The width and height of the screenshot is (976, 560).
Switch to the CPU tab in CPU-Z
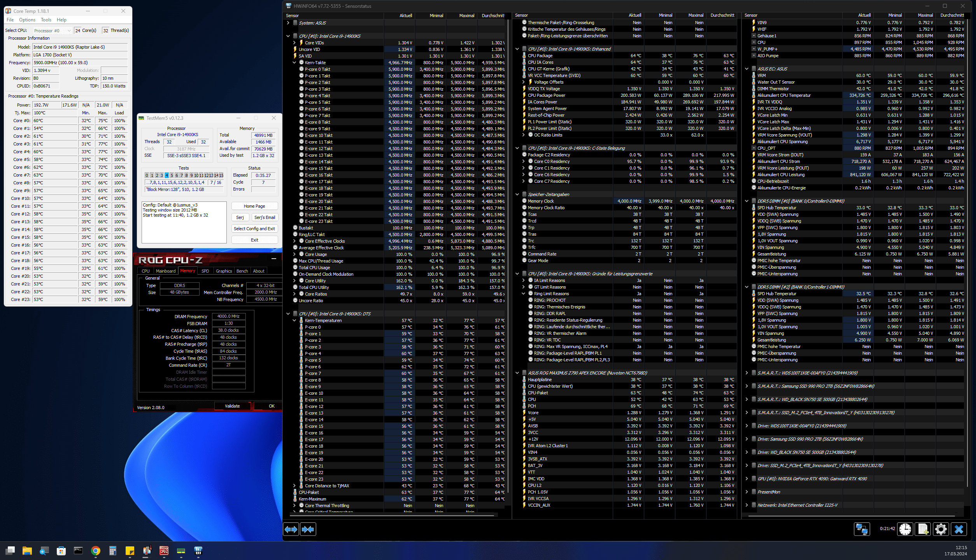pos(145,271)
